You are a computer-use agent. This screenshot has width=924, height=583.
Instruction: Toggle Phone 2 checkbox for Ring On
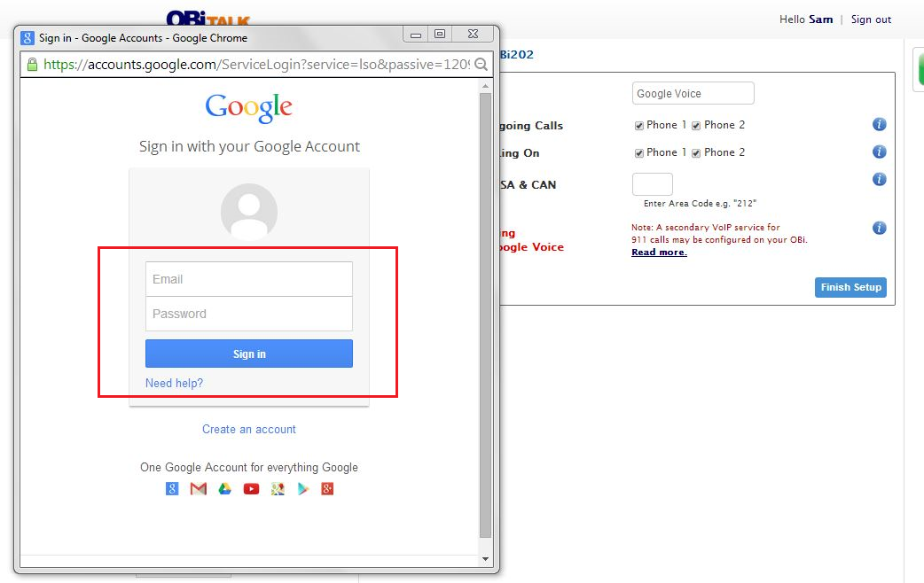tap(696, 153)
